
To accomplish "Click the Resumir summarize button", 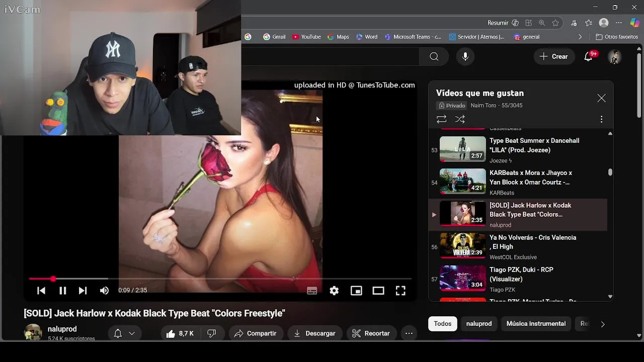I will click(x=503, y=23).
